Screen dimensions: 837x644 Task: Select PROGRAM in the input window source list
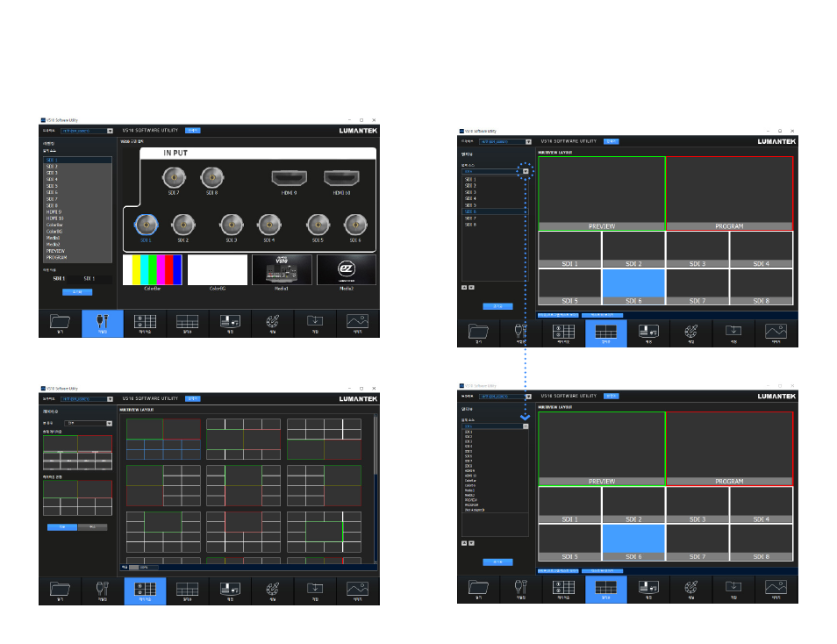pyautogui.click(x=78, y=257)
